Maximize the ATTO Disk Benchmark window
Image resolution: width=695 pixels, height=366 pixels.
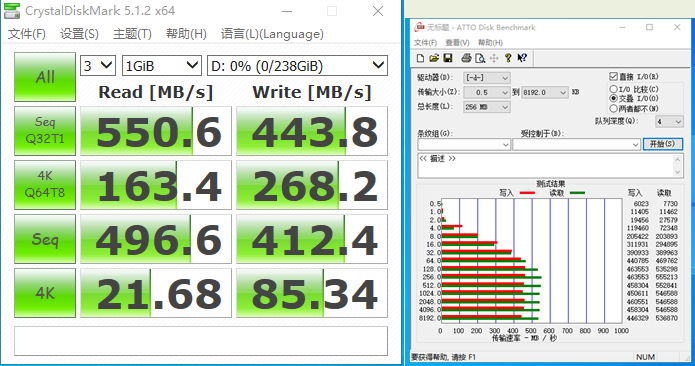coord(649,27)
